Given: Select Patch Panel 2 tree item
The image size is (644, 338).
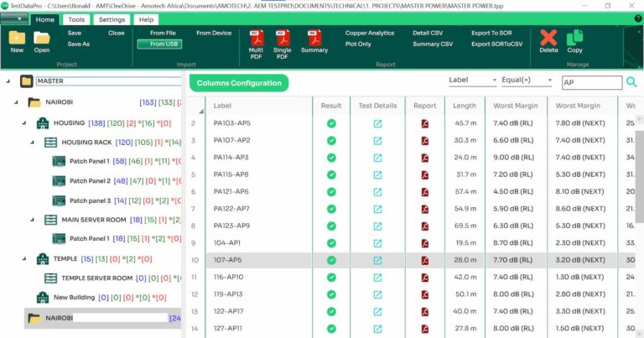Looking at the screenshot, I should [x=91, y=180].
